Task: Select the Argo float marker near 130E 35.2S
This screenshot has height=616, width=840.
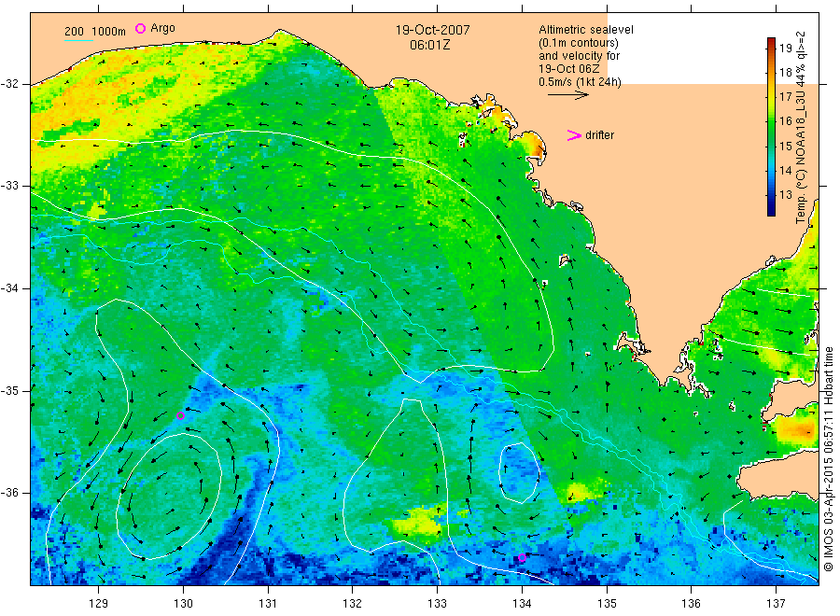Action: (x=180, y=415)
